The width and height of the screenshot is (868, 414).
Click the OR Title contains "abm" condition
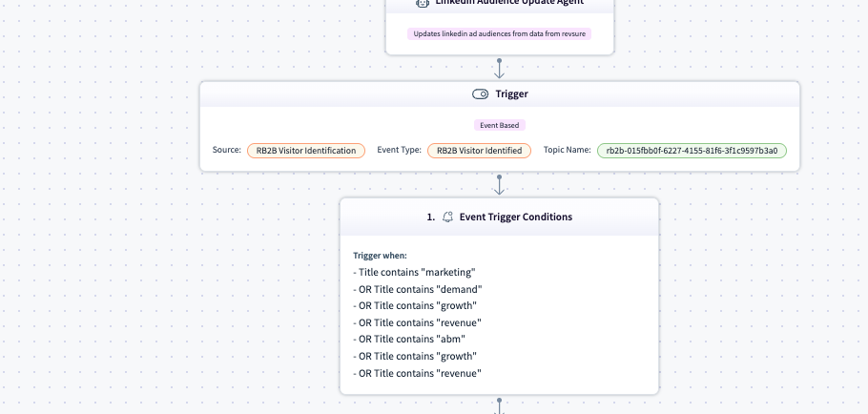pos(409,340)
